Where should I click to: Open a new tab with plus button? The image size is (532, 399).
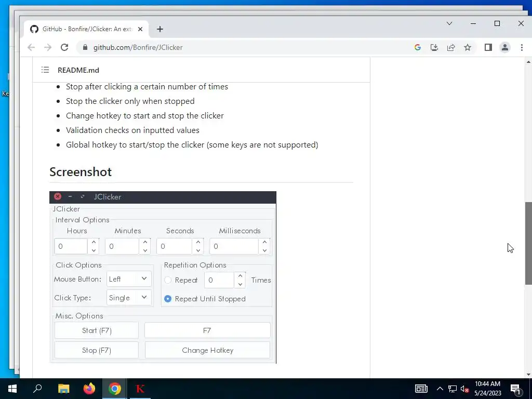(160, 29)
